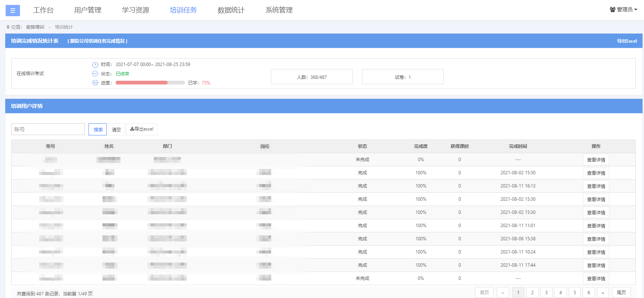
Task: Click the 2021-08-11 16:13 completion time cell
Action: 518,186
